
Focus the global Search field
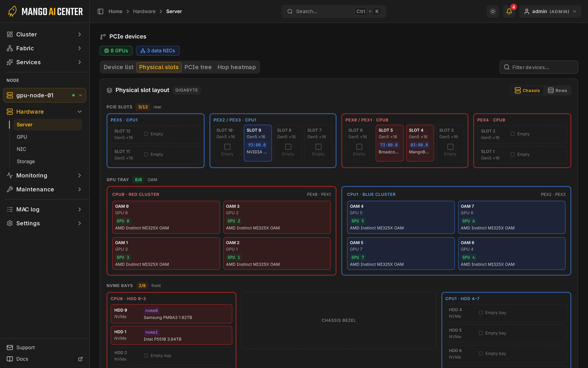(334, 11)
